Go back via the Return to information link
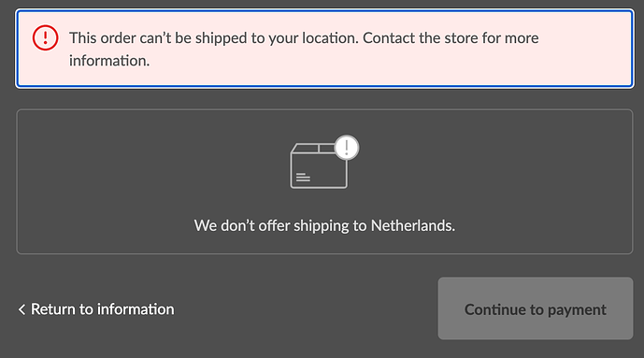This screenshot has width=644, height=358. (x=96, y=309)
